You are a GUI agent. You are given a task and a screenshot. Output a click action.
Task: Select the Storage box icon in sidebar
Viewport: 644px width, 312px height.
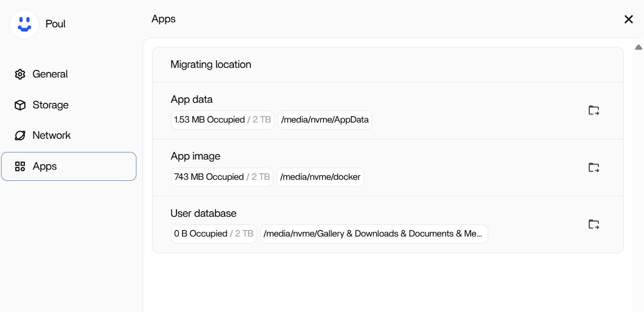tap(20, 105)
